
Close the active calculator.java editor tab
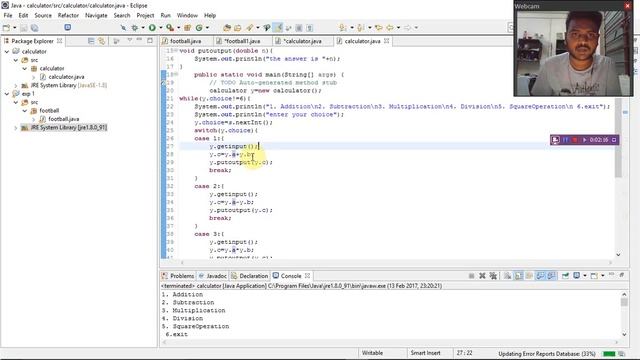[387, 41]
